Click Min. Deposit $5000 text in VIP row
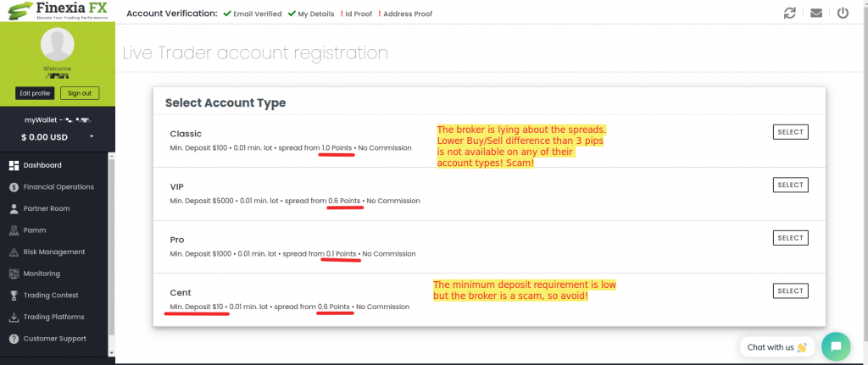 click(202, 201)
